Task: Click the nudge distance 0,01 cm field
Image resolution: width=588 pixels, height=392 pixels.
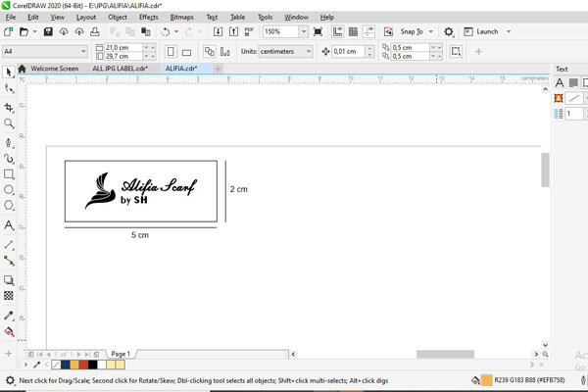Action: coord(348,51)
